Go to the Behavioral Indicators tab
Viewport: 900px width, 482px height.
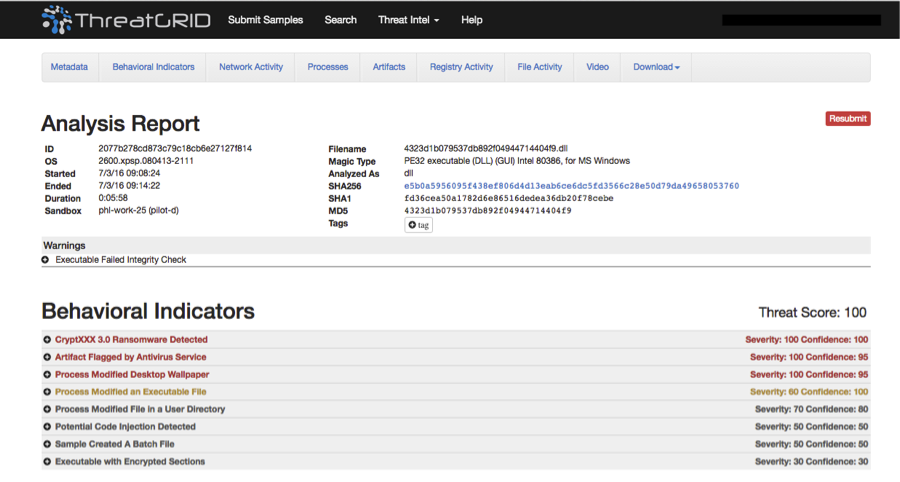[153, 67]
